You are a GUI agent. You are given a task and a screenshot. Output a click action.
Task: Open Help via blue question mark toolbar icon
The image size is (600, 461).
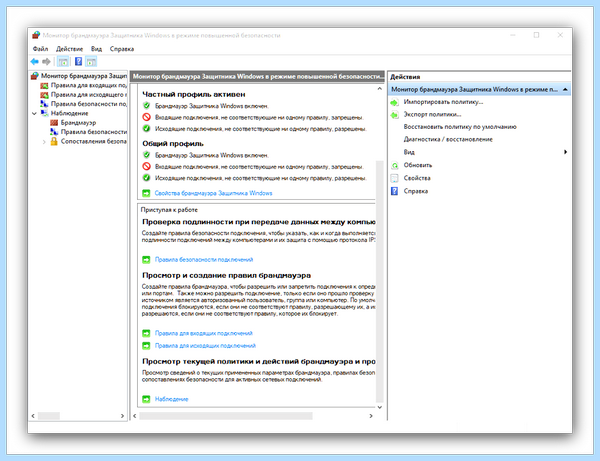78,61
